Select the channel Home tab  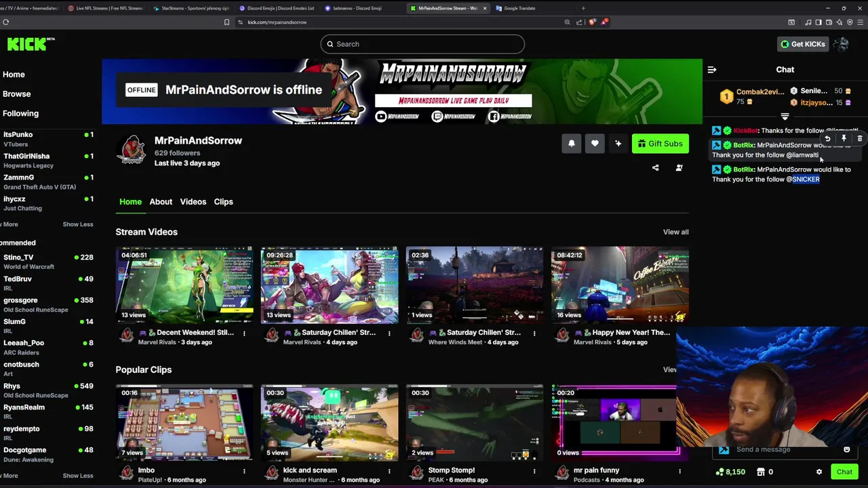click(130, 202)
